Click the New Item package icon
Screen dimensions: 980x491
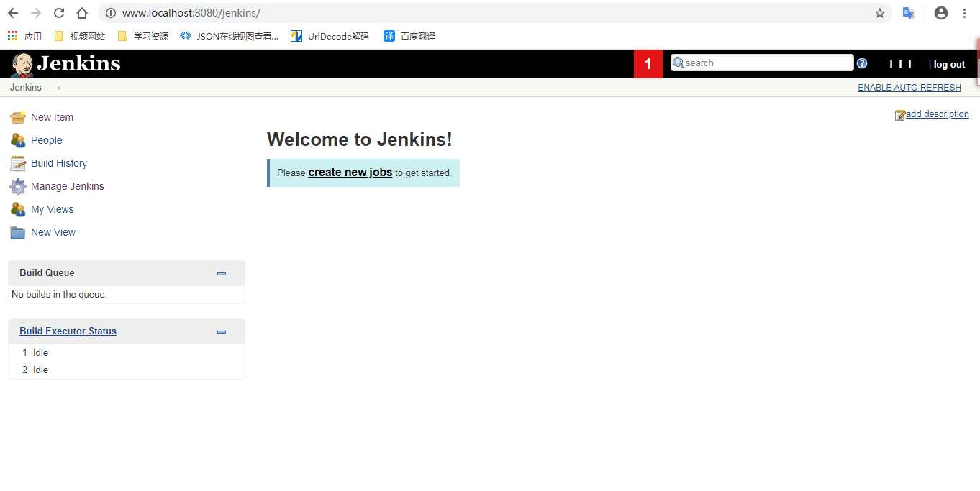pyautogui.click(x=18, y=117)
